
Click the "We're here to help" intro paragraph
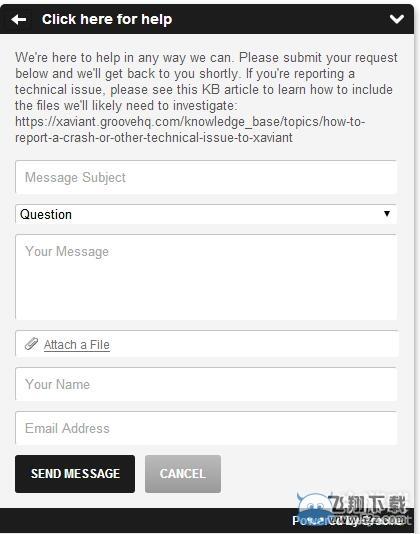coord(206,97)
